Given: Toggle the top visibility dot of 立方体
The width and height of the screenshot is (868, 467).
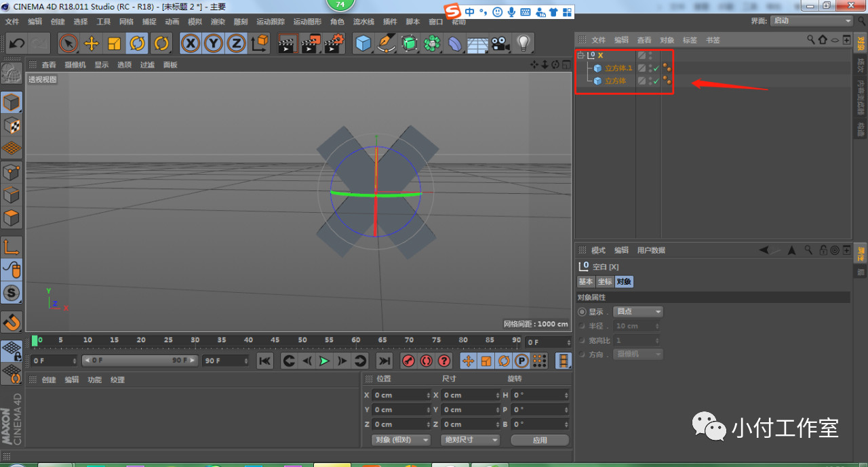Looking at the screenshot, I should tap(650, 77).
